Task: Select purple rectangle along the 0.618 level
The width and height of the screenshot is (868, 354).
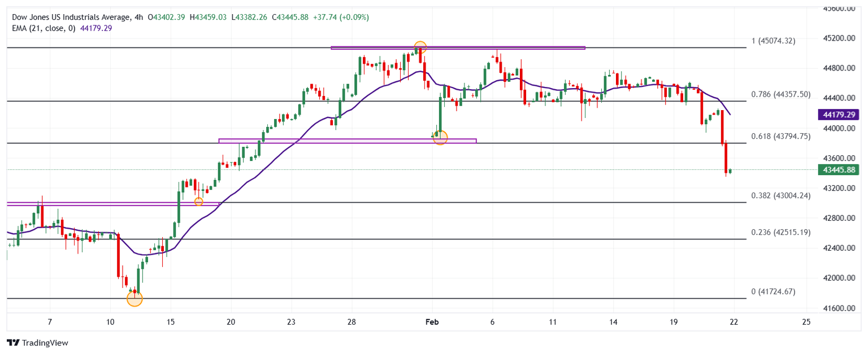Action: click(x=347, y=141)
